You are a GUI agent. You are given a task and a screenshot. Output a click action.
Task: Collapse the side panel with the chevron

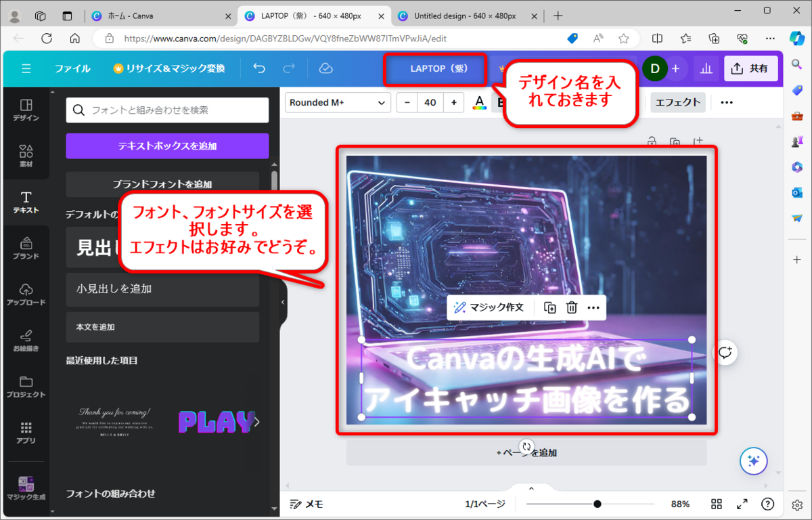click(283, 303)
